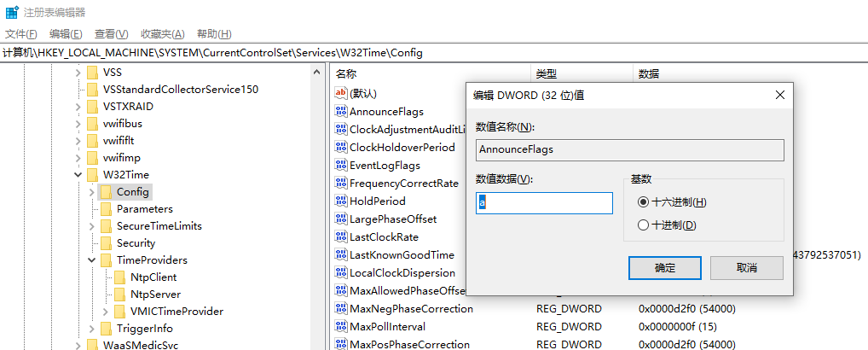
Task: Click the MaxPollInterval value icon
Action: coord(341,326)
